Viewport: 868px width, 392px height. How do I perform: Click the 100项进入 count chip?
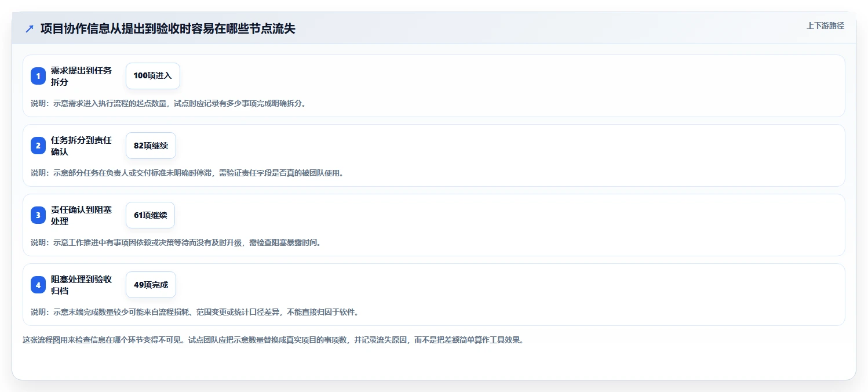[153, 76]
